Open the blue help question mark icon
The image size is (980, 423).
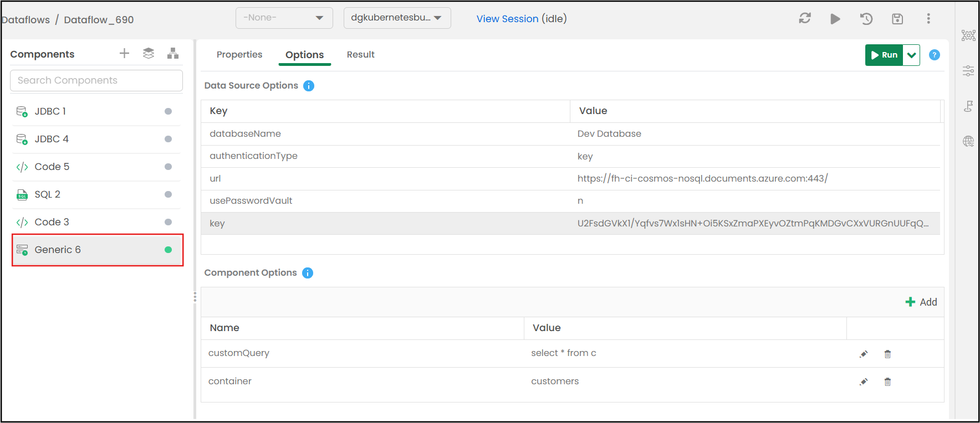(935, 55)
